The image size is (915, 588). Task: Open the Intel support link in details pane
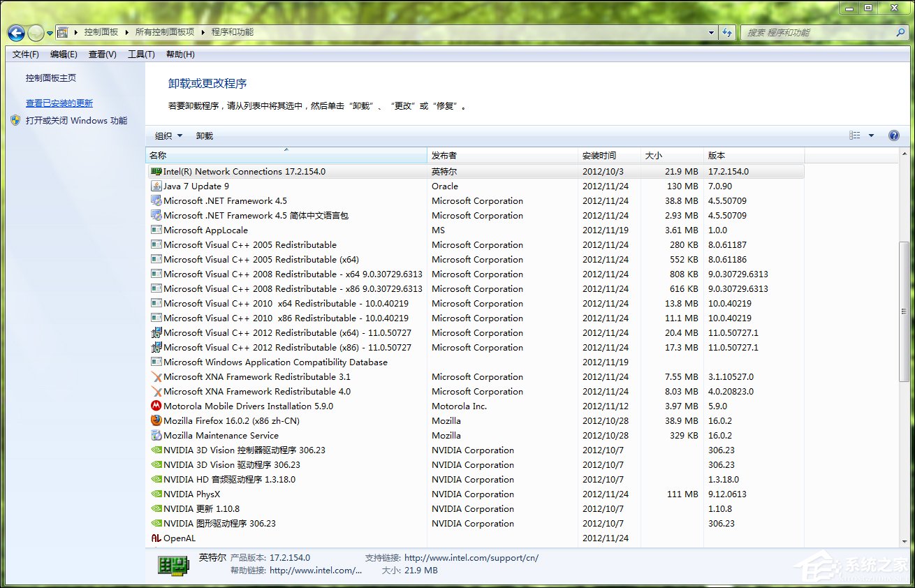point(471,558)
